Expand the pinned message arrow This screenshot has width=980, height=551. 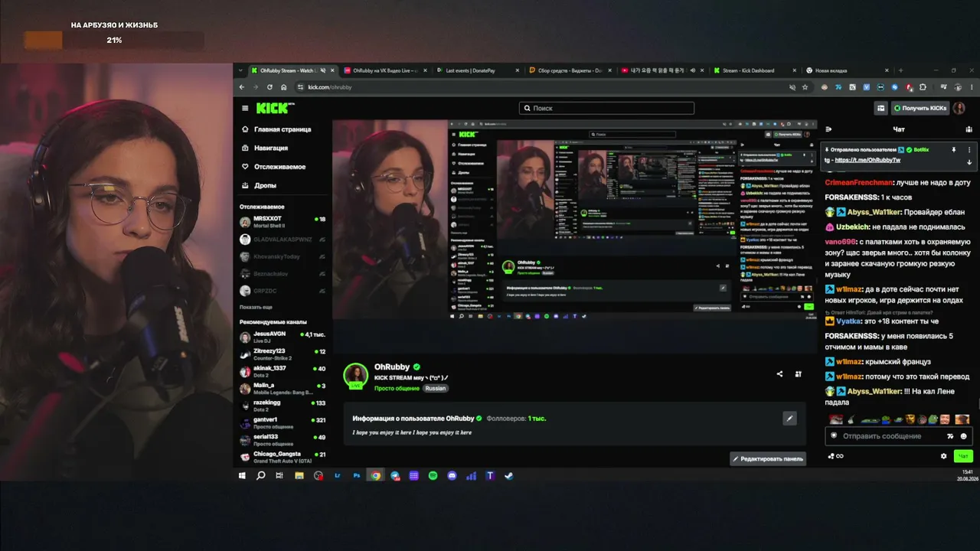(969, 161)
